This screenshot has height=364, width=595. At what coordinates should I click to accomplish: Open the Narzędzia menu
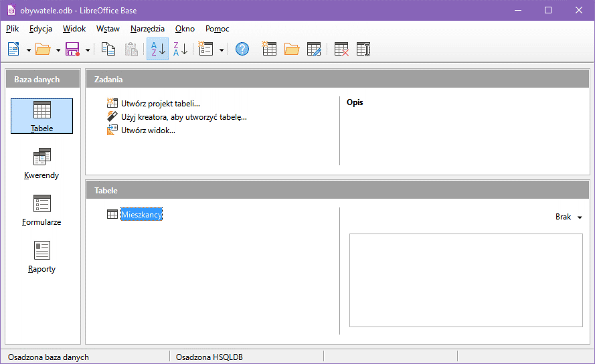tap(147, 29)
